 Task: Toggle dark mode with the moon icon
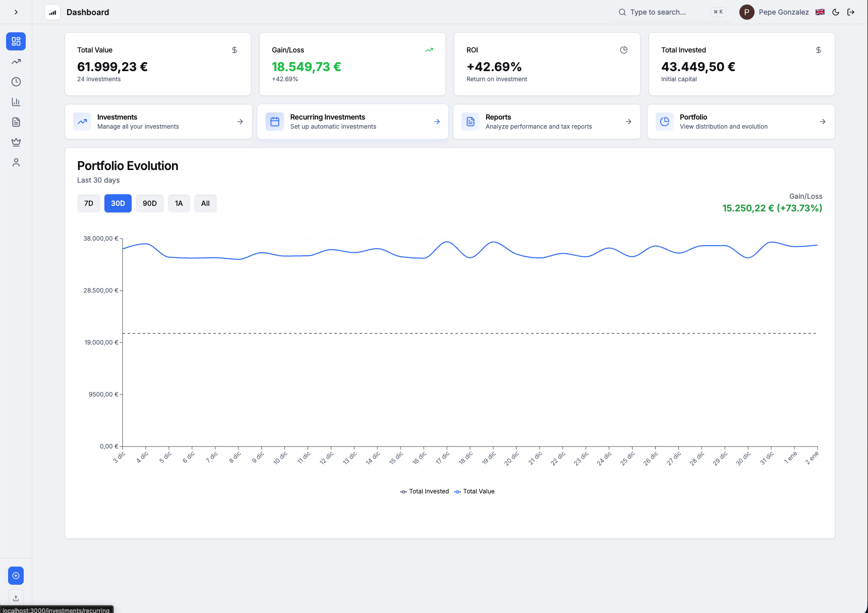pyautogui.click(x=836, y=12)
